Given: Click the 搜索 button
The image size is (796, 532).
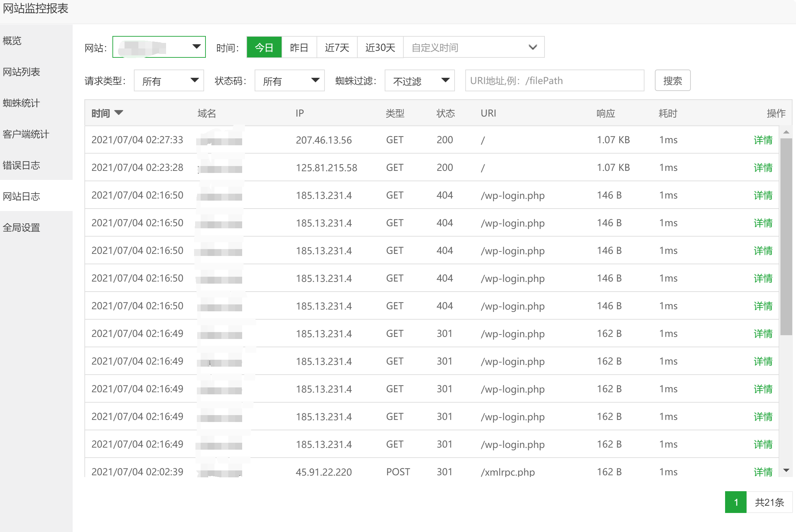Looking at the screenshot, I should (673, 81).
